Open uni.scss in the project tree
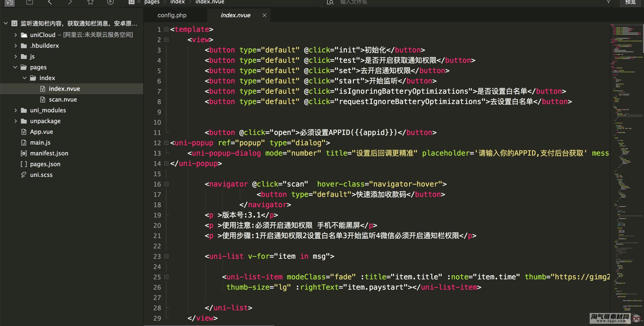The image size is (644, 326). 41,175
